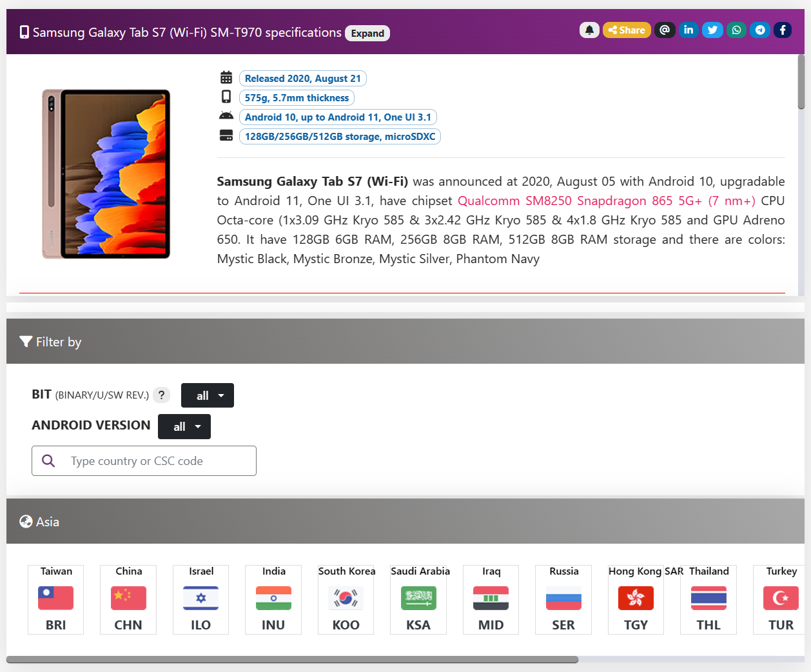Click the 575g, 5.7mm thickness tag
This screenshot has width=811, height=672.
(x=297, y=98)
